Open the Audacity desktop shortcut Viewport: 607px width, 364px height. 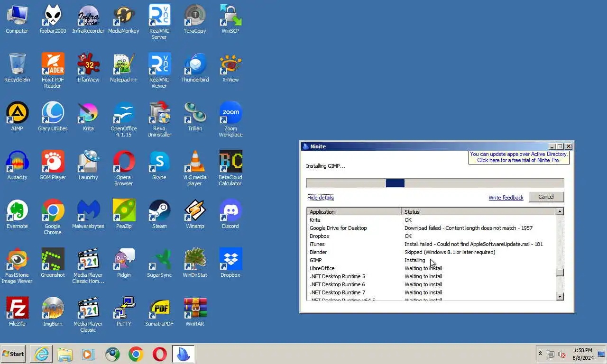click(17, 166)
